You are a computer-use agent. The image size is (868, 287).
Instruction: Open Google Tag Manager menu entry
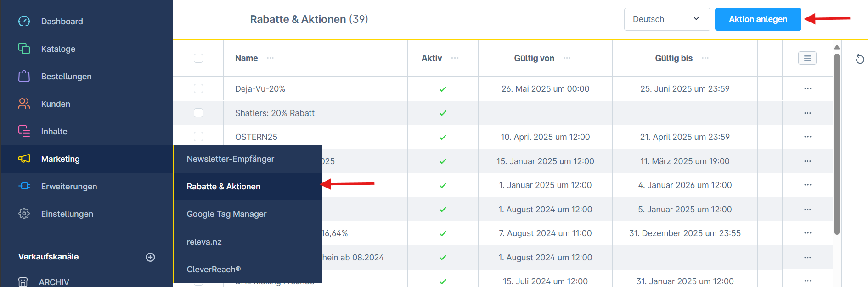226,214
